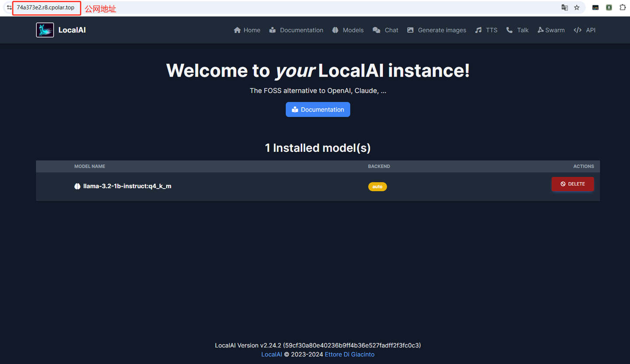Image resolution: width=630 pixels, height=364 pixels.
Task: Click the yellow auto backend badge
Action: [x=377, y=186]
